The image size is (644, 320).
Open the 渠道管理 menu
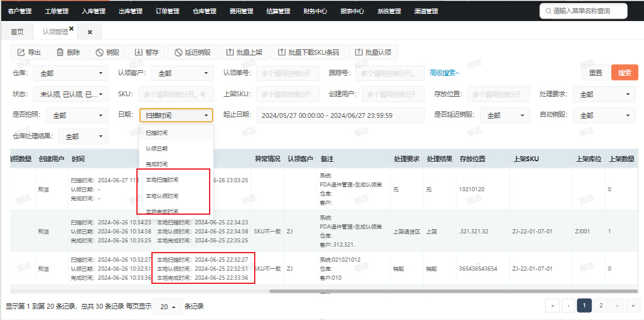pos(427,11)
